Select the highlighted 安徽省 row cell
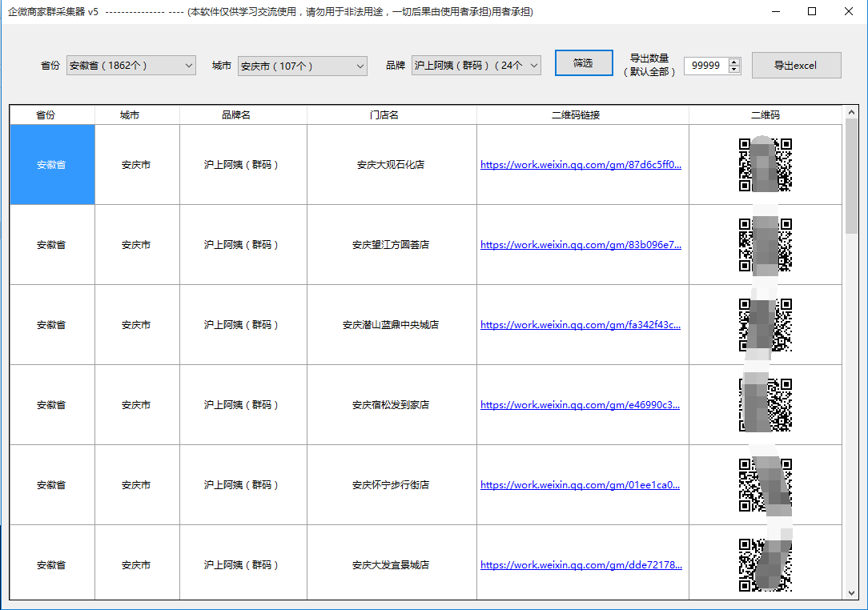868x610 pixels. pos(51,165)
